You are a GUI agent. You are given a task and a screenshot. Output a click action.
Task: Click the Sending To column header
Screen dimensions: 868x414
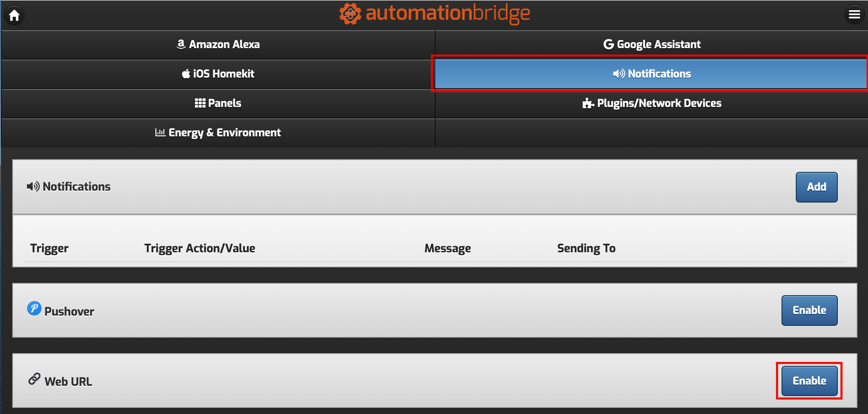586,248
